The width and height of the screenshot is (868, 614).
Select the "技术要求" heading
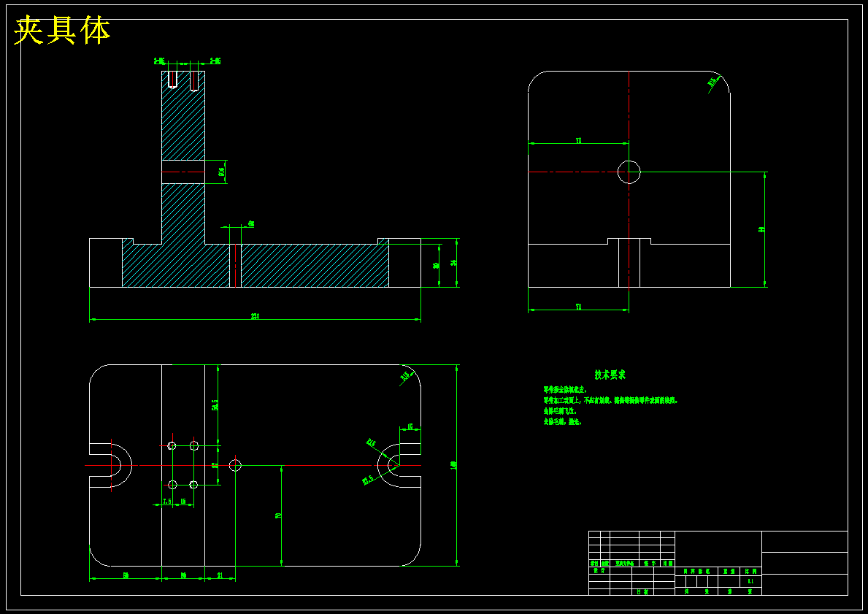[x=610, y=375]
